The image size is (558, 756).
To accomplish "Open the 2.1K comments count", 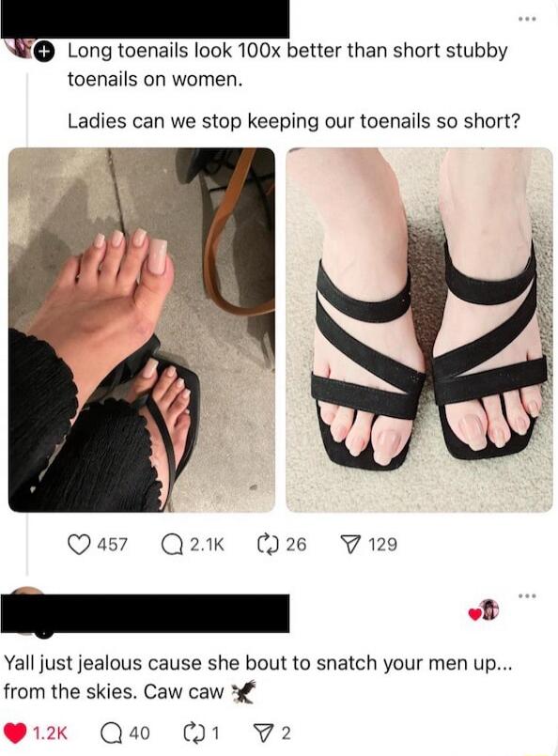I will [207, 545].
